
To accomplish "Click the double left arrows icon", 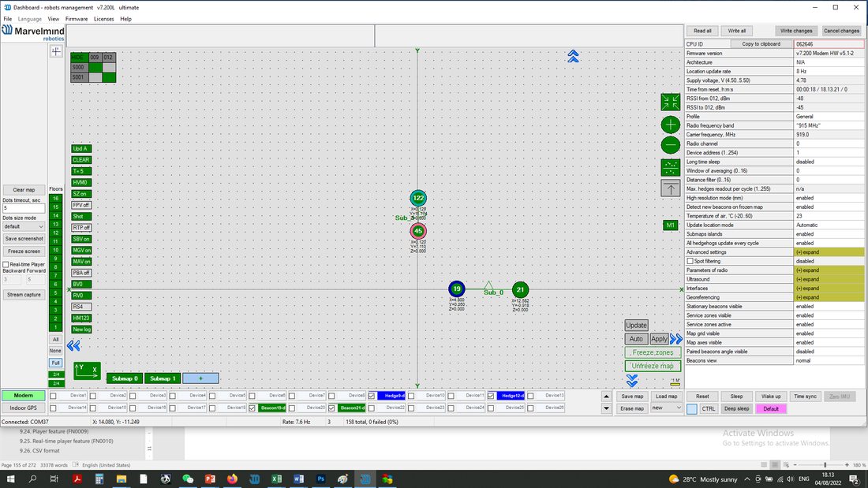I will pyautogui.click(x=73, y=346).
